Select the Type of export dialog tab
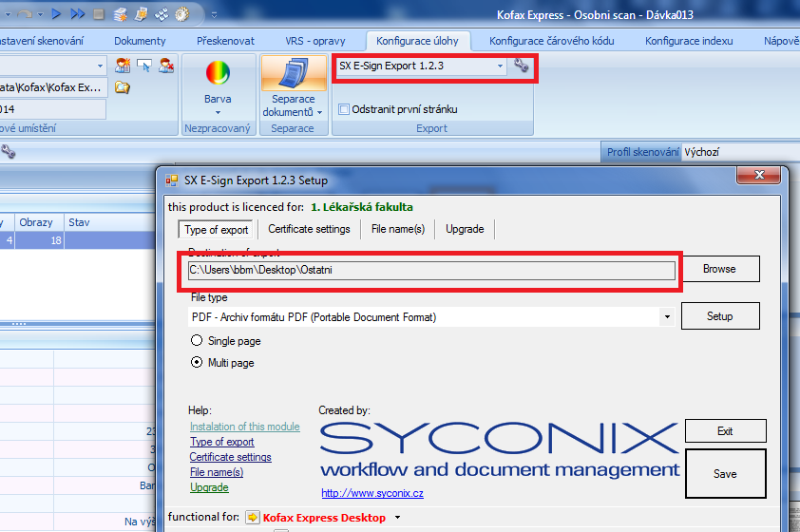 point(217,230)
